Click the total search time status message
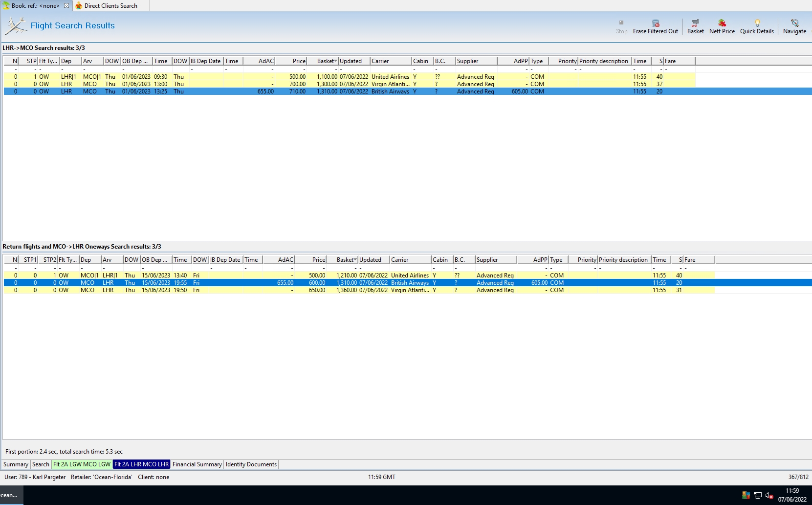 click(64, 452)
